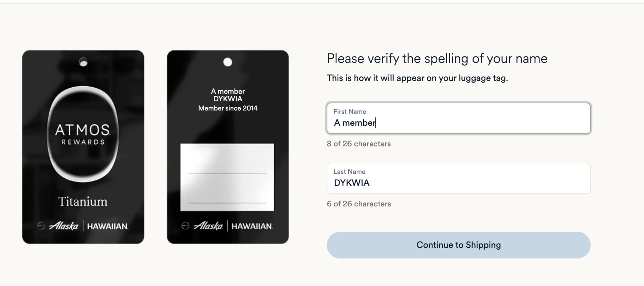Click the "8 of 26 characters" counter
Image resolution: width=644 pixels, height=286 pixels.
[x=359, y=144]
